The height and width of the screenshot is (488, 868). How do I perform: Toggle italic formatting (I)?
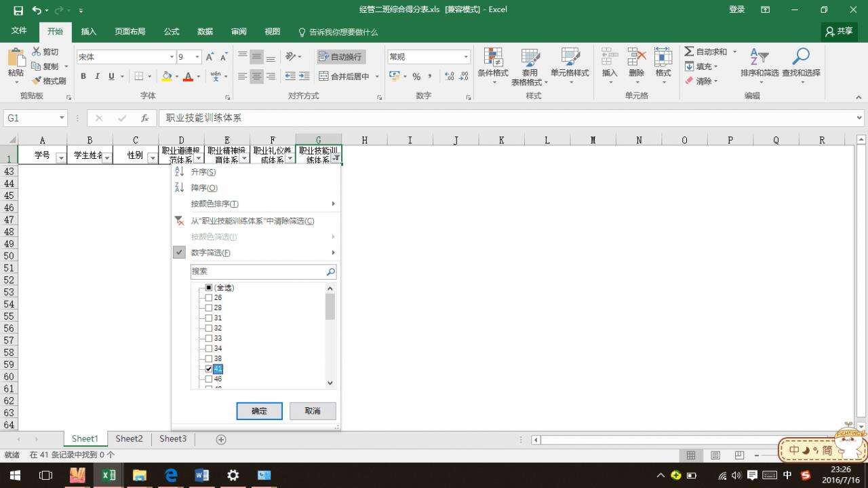coord(97,76)
